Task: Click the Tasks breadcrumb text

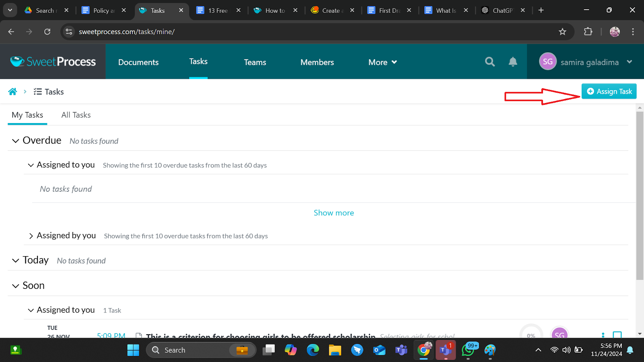Action: 54,92
